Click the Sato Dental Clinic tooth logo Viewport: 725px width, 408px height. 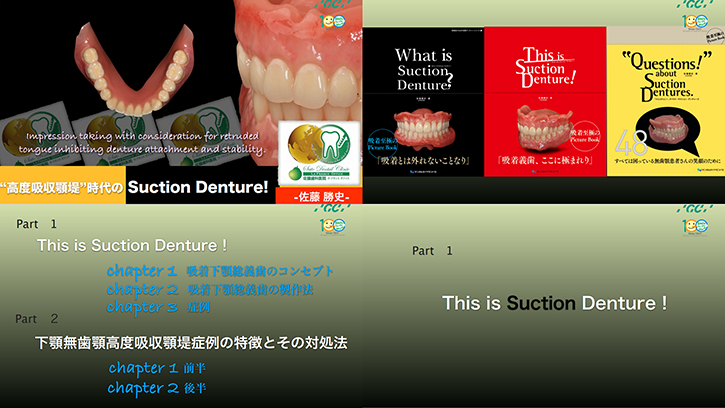pyautogui.click(x=318, y=148)
